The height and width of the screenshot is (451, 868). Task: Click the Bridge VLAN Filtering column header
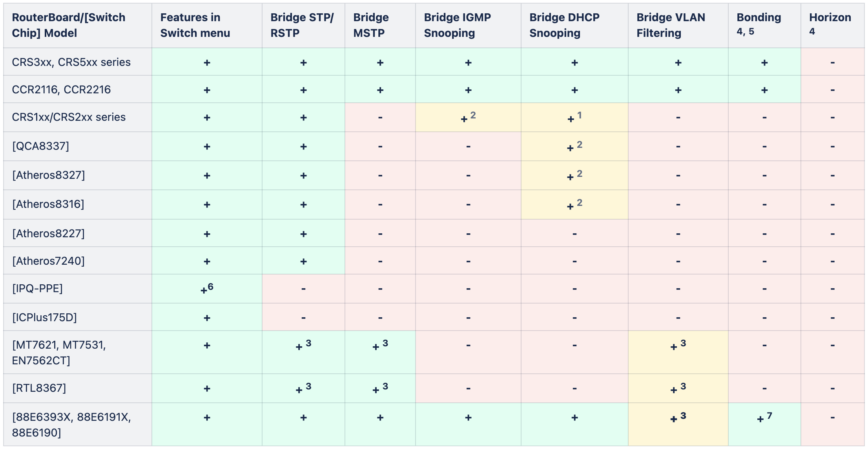point(671,25)
